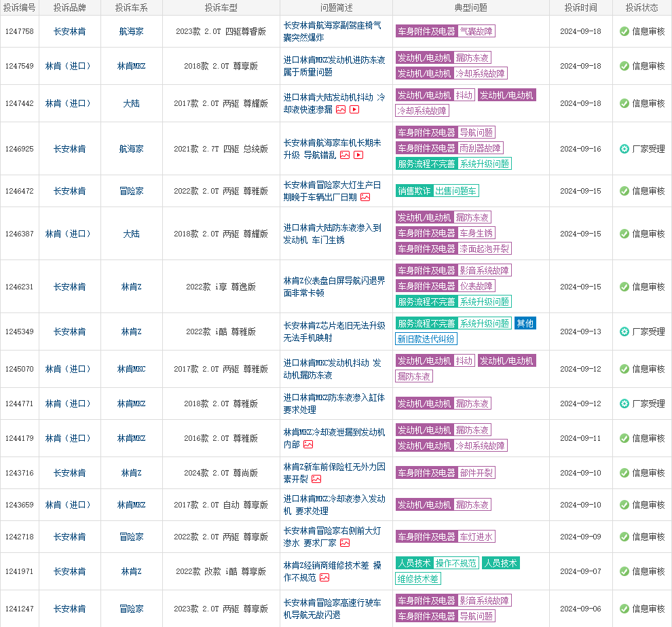
Task: Click image icon in complaint 1246472 description
Action: [x=365, y=197]
